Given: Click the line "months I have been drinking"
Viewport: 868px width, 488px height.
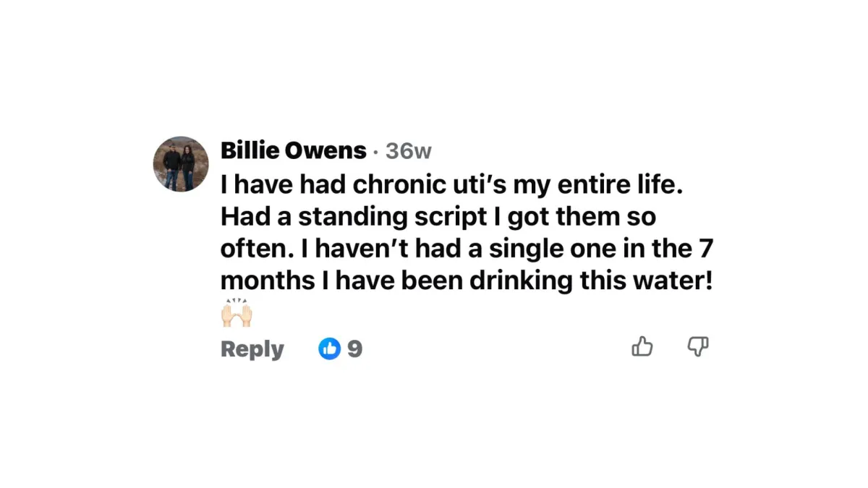Looking at the screenshot, I should 467,281.
